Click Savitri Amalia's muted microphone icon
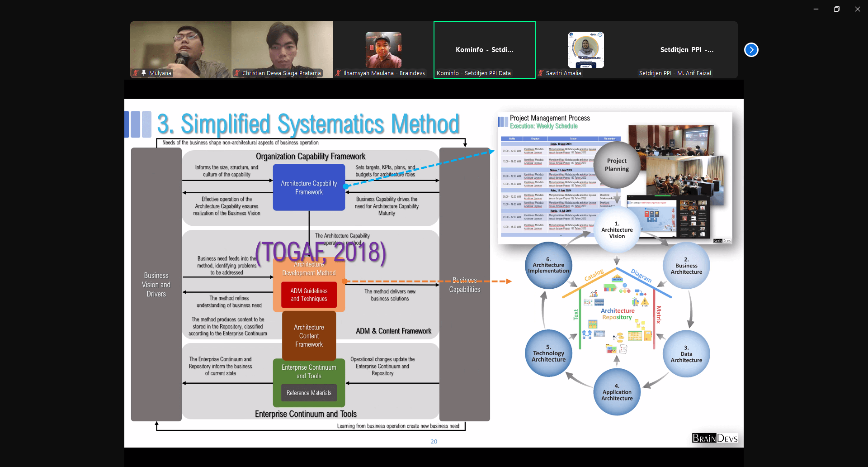The image size is (868, 467). pos(541,73)
